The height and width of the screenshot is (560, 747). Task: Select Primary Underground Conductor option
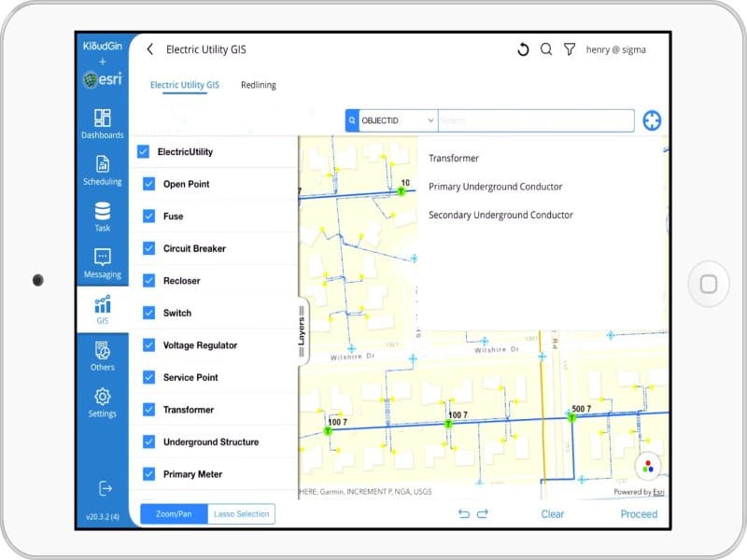tap(496, 187)
